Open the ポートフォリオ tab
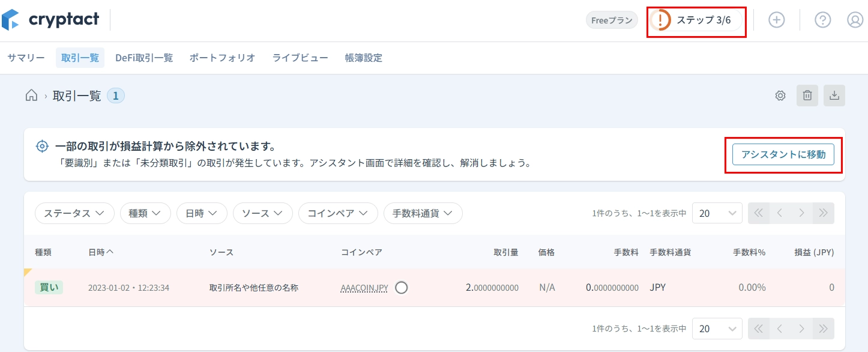Screen dimensions: 868x352 point(223,58)
